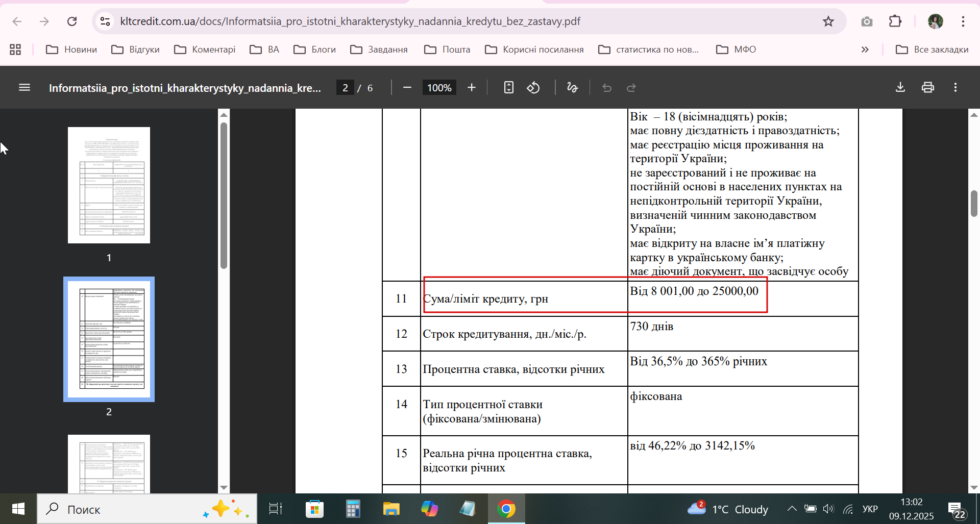
Task: Open the PDF viewer more actions menu
Action: pos(955,87)
